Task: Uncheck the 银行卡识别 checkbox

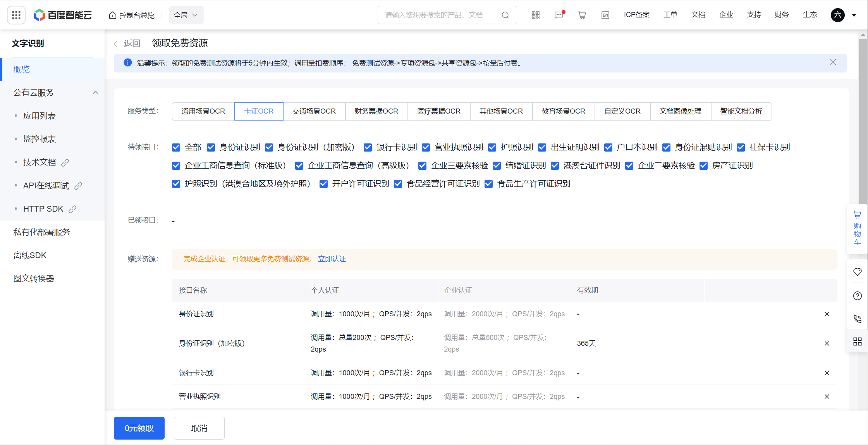Action: tap(368, 147)
